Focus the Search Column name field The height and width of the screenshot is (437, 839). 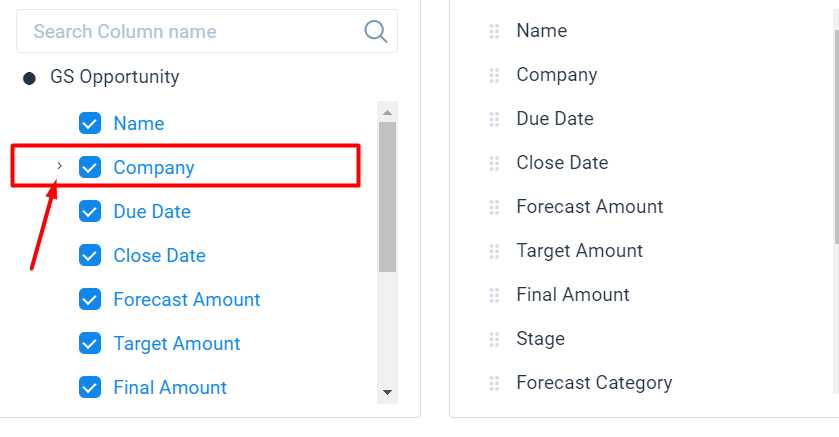click(x=207, y=31)
